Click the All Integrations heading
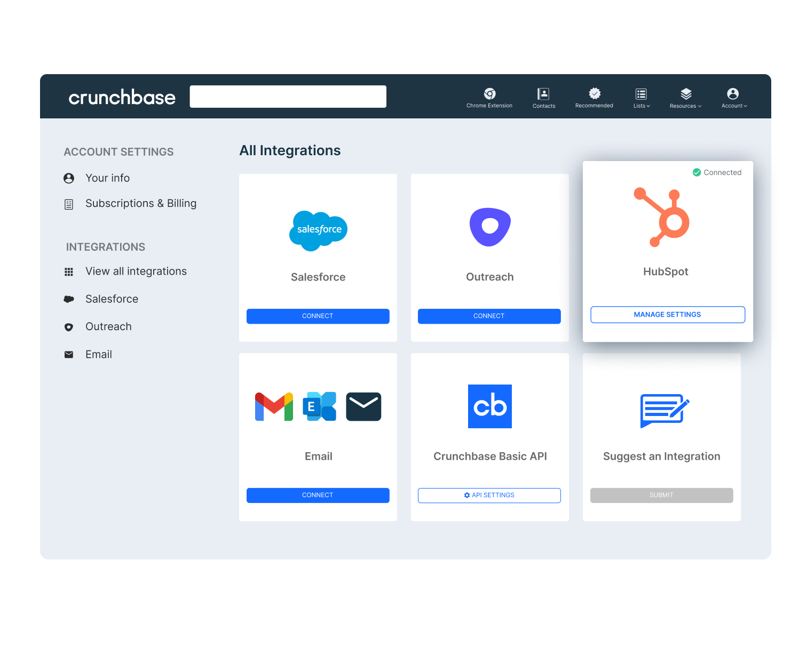The height and width of the screenshot is (672, 807). point(290,151)
